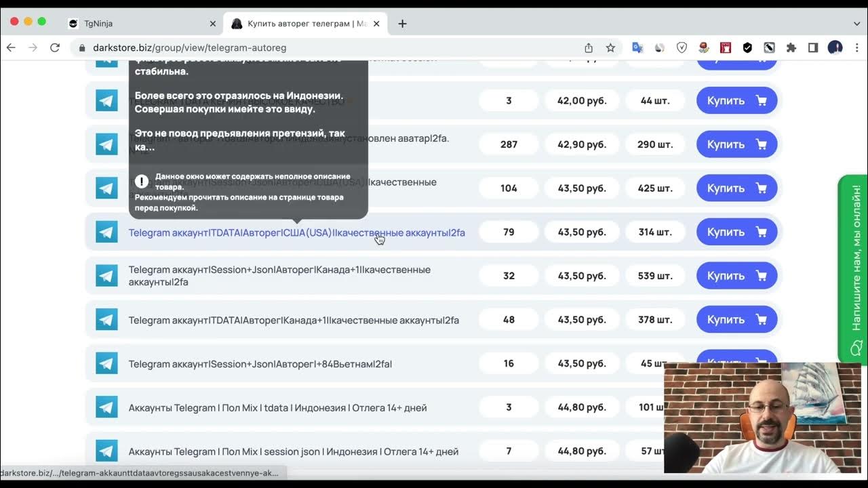
Task: Click the 16 count cell in Вьетнам row
Action: [509, 363]
